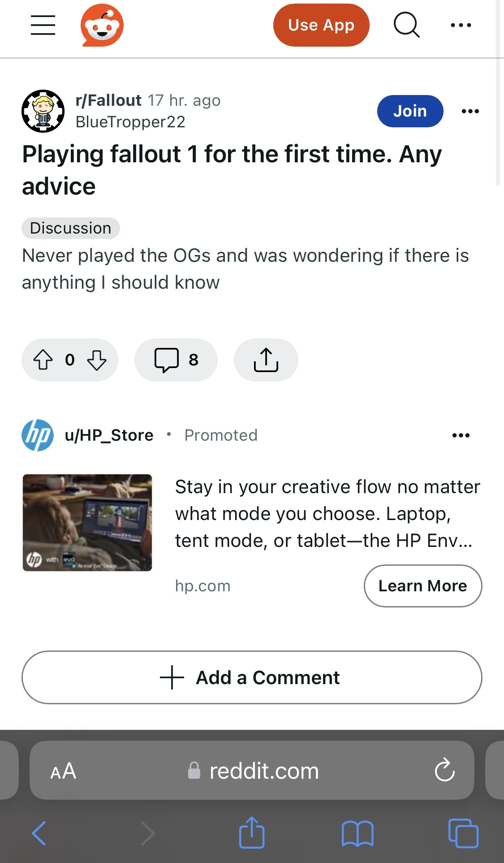The image size is (504, 863).
Task: Expand header three-dot overflow menu
Action: [x=461, y=25]
